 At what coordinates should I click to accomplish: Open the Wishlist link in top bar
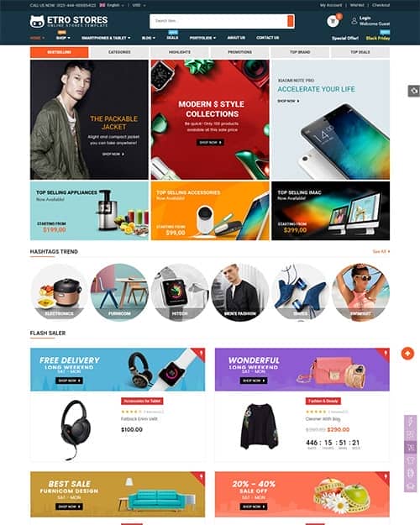click(x=357, y=5)
